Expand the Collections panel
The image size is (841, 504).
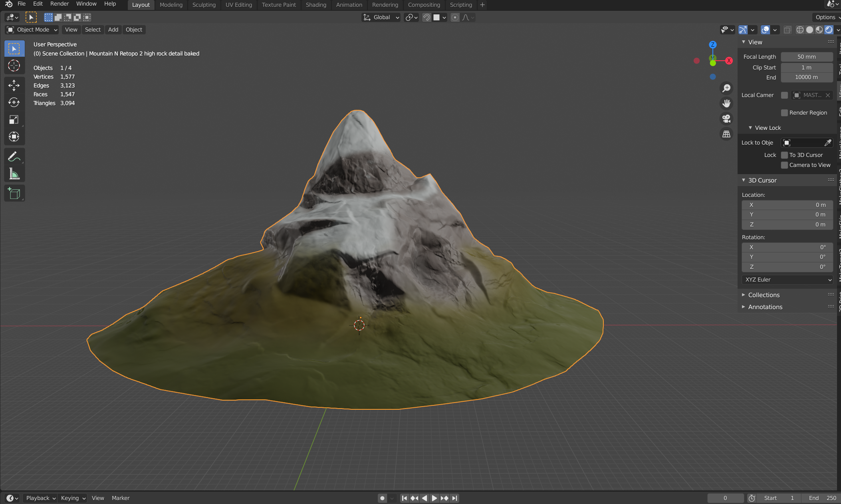pyautogui.click(x=763, y=295)
